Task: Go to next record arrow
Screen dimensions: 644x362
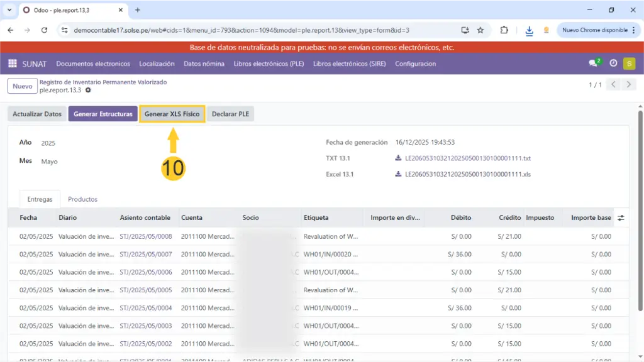Action: (x=628, y=85)
